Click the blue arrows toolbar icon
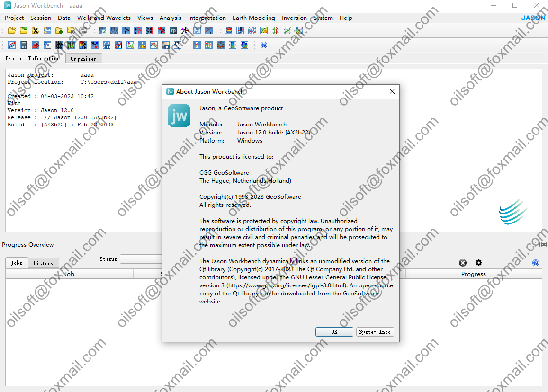The width and height of the screenshot is (548, 392). coord(47,30)
